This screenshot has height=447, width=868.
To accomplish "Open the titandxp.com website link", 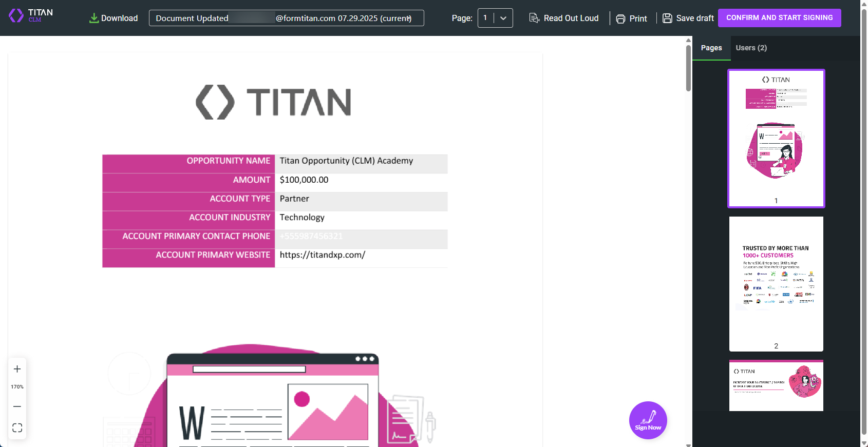I will click(322, 255).
